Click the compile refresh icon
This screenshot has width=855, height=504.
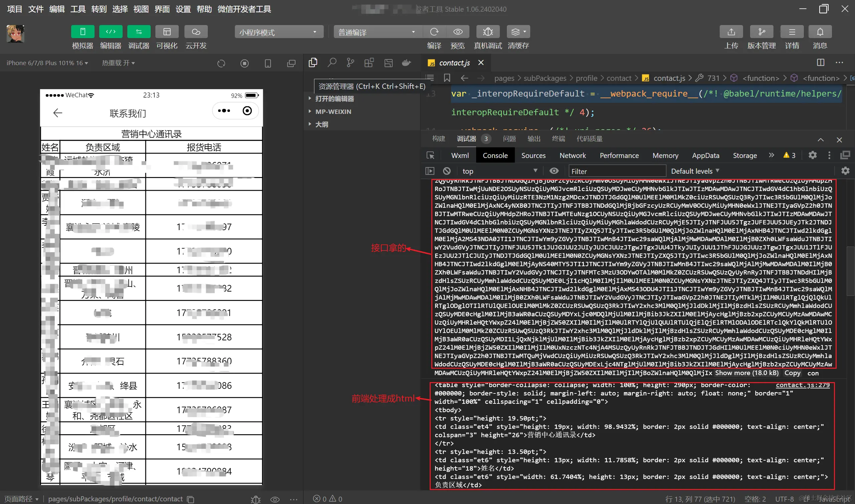click(434, 32)
